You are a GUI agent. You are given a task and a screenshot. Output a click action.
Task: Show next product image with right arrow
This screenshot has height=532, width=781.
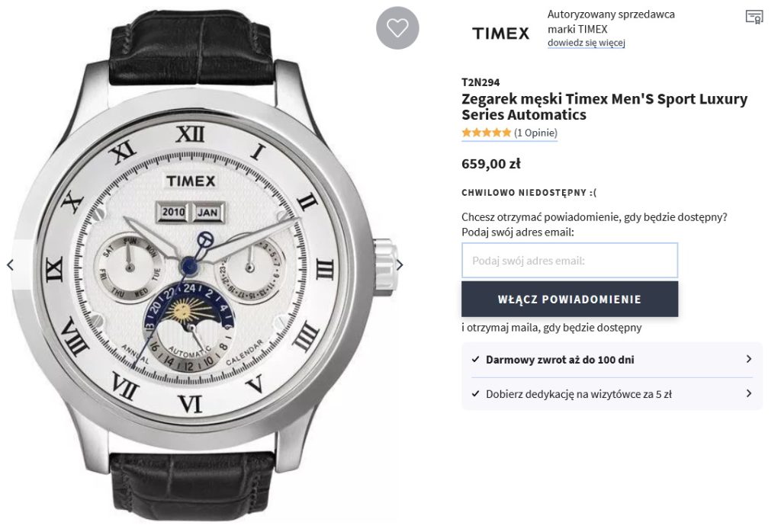tap(400, 265)
